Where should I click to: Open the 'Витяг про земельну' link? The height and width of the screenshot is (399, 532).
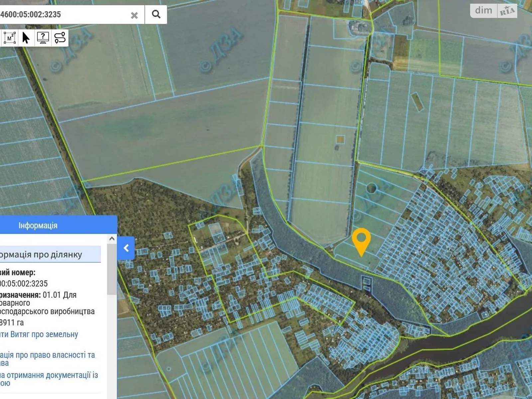[39, 334]
